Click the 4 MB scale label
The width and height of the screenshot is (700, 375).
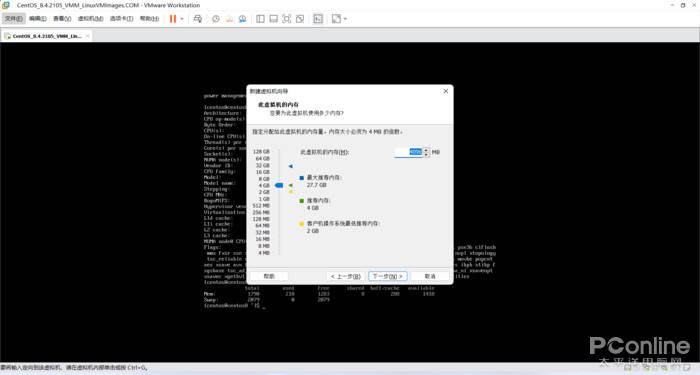(264, 253)
